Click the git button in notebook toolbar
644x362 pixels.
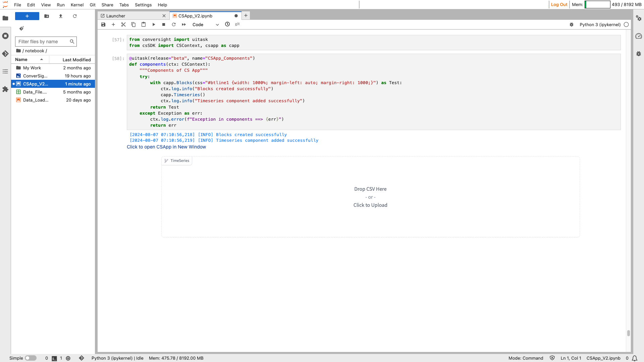(x=237, y=24)
